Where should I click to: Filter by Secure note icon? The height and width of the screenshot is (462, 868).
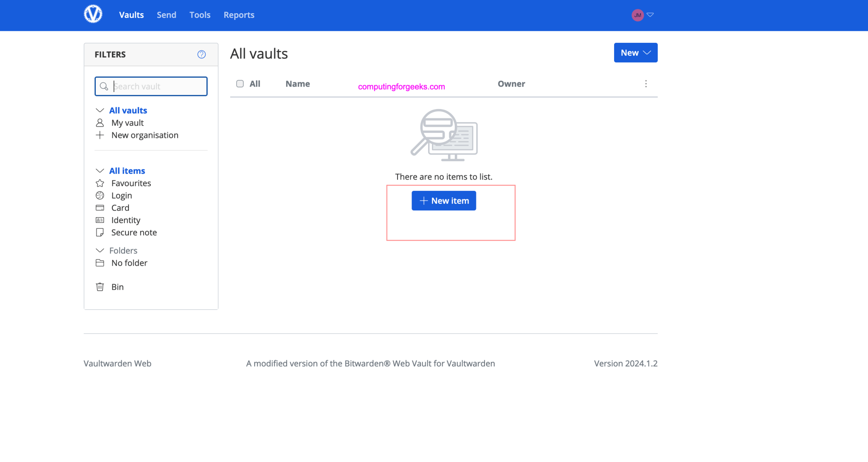100,232
